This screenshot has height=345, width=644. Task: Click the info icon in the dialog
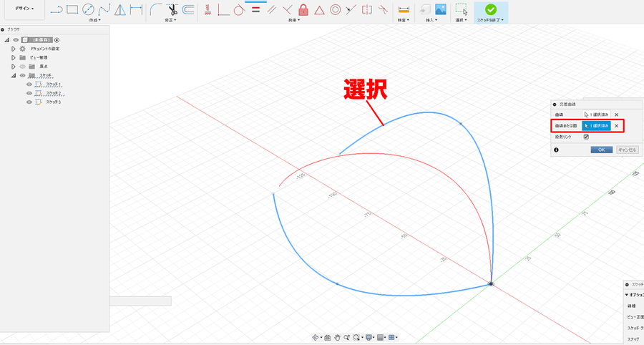click(556, 150)
